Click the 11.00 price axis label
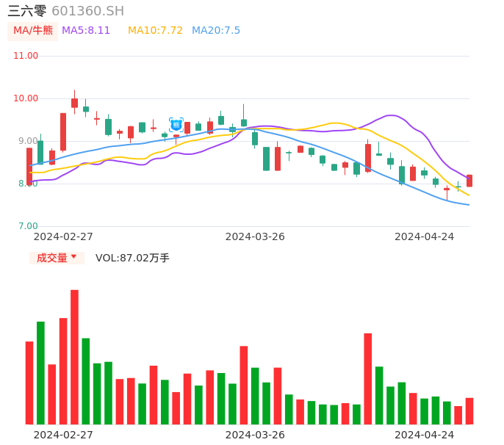The height and width of the screenshot is (445, 504). point(26,56)
